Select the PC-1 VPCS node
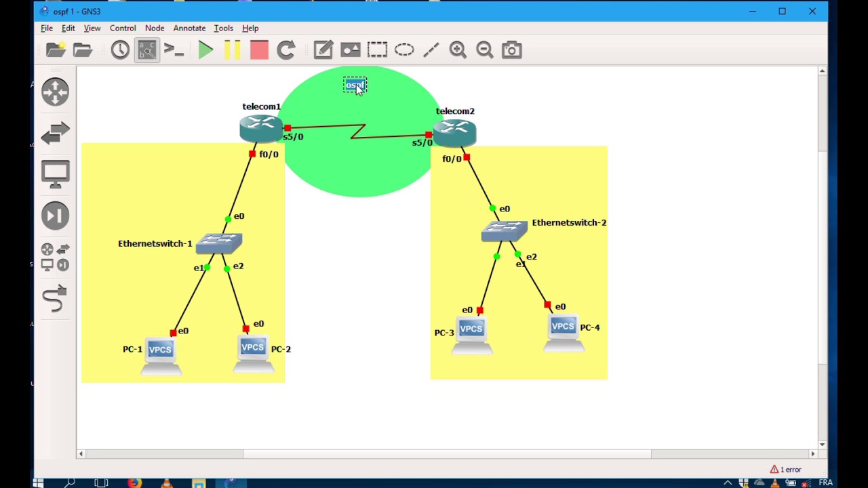Image resolution: width=868 pixels, height=488 pixels. click(x=161, y=357)
